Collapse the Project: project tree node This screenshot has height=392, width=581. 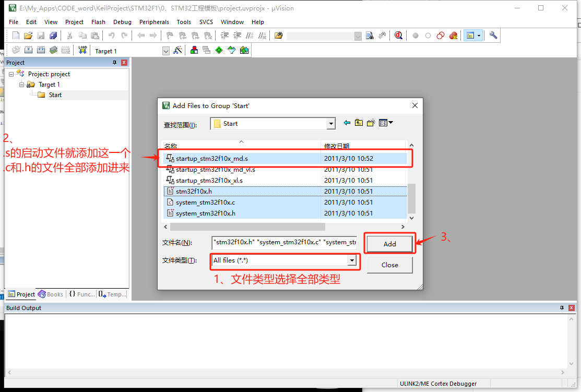click(x=11, y=74)
